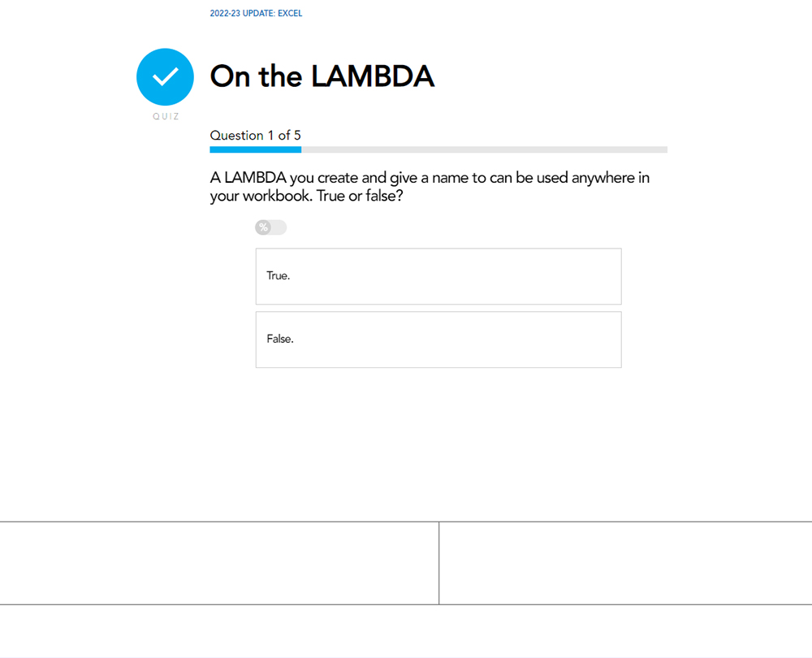812x658 pixels.
Task: Click the blank footer strip below the panels
Action: pyautogui.click(x=406, y=631)
